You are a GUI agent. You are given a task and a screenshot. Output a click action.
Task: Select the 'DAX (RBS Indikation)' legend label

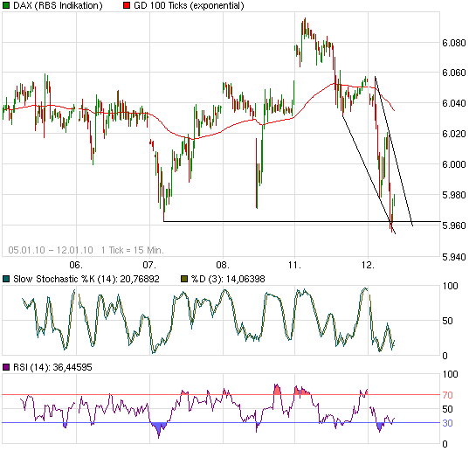tap(58, 5)
